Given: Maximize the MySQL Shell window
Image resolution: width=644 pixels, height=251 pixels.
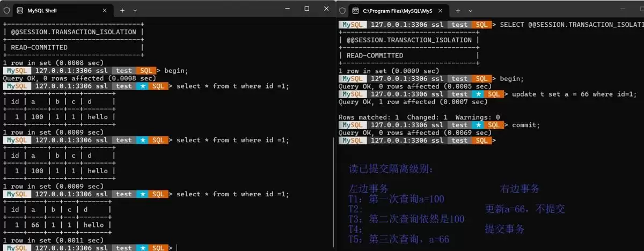Looking at the screenshot, I should pyautogui.click(x=306, y=9).
